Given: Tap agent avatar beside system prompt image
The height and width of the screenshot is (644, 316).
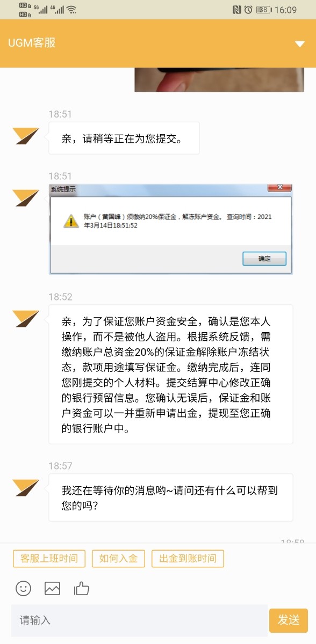Looking at the screenshot, I should click(x=26, y=197).
